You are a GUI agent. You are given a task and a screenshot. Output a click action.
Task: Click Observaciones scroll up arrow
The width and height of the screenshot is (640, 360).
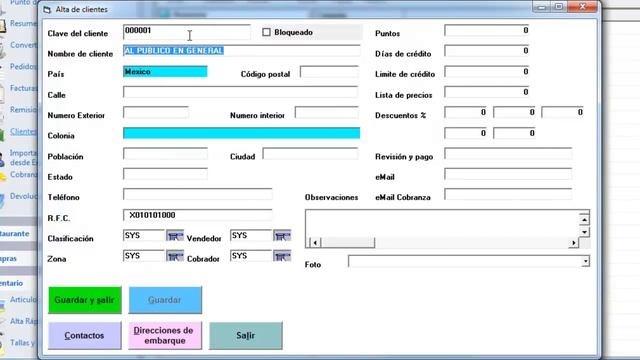[584, 220]
